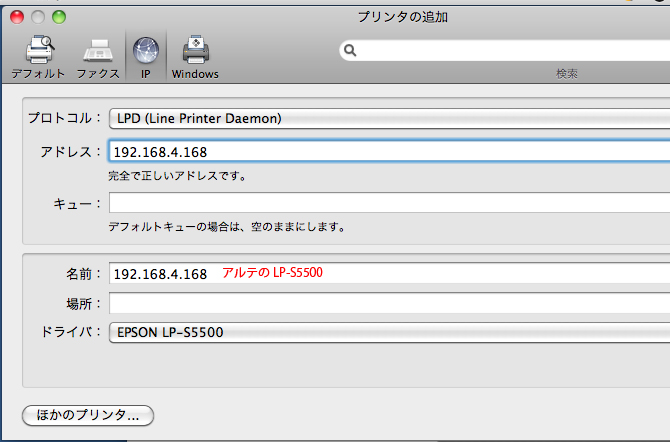
Task: Click the アドレス field with 192.168.4.168
Action: point(389,152)
